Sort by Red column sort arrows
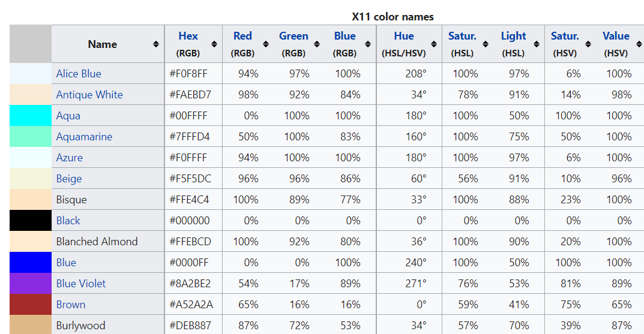This screenshot has height=334, width=644. [x=266, y=44]
